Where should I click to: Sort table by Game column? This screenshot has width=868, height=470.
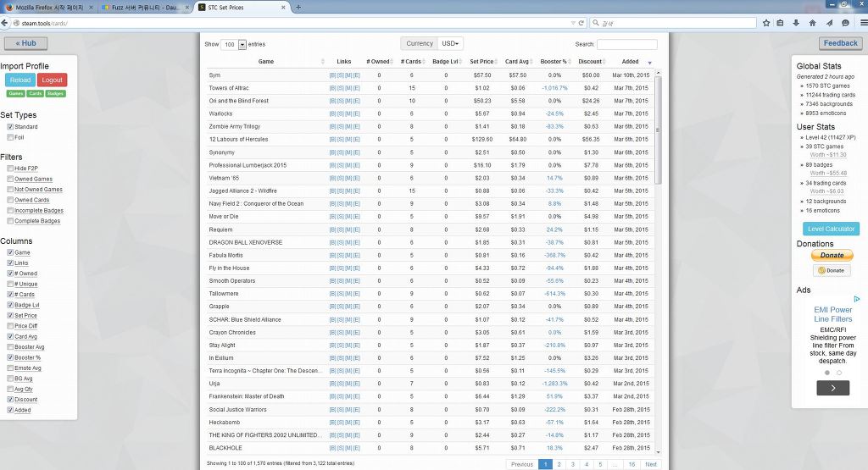(265, 61)
